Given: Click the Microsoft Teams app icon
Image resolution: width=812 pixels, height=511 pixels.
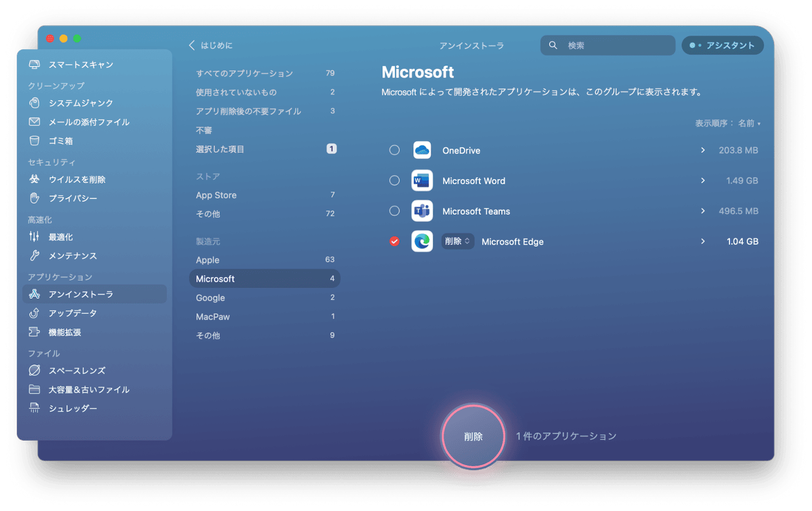Looking at the screenshot, I should coord(422,211).
